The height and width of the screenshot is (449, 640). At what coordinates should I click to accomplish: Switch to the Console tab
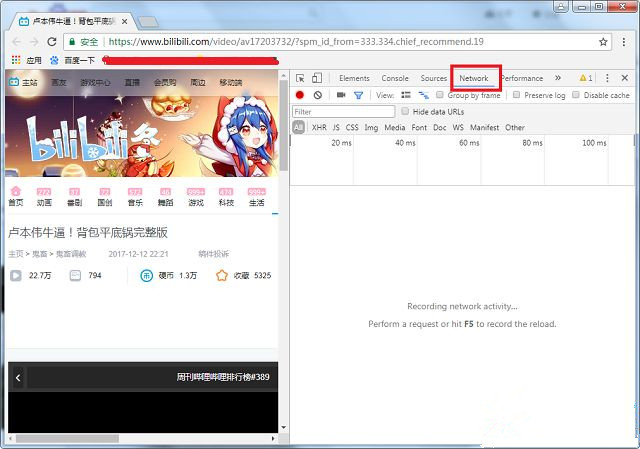[x=395, y=78]
